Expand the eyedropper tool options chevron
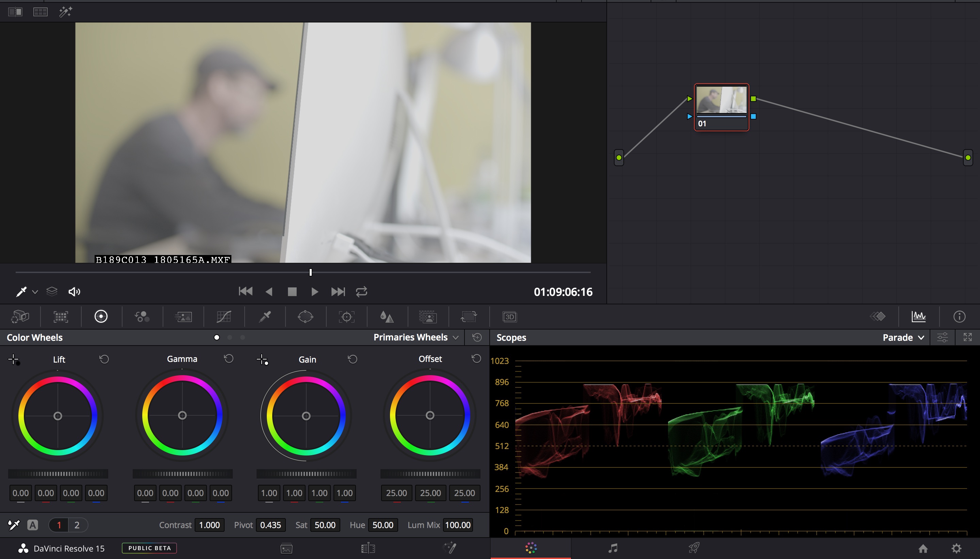980x559 pixels. (35, 292)
